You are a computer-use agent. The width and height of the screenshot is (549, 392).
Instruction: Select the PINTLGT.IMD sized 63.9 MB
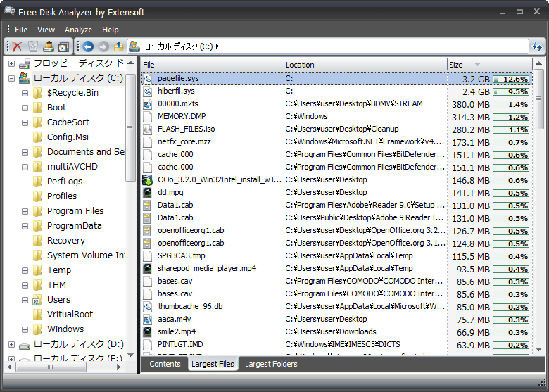tap(337, 344)
